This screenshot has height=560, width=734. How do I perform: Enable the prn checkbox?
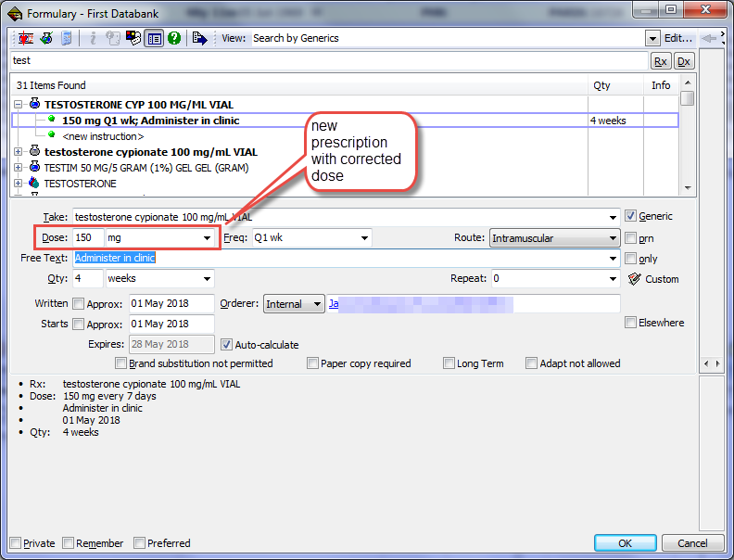coord(631,238)
